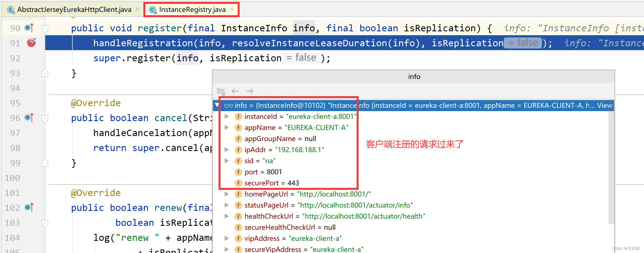Click the View link for info value
The height and width of the screenshot is (253, 644).
click(605, 105)
